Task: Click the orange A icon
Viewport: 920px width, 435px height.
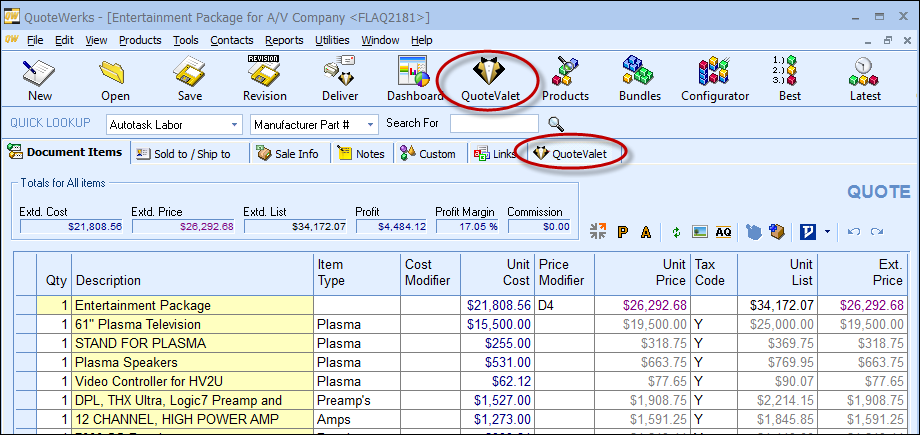Action: pos(646,232)
